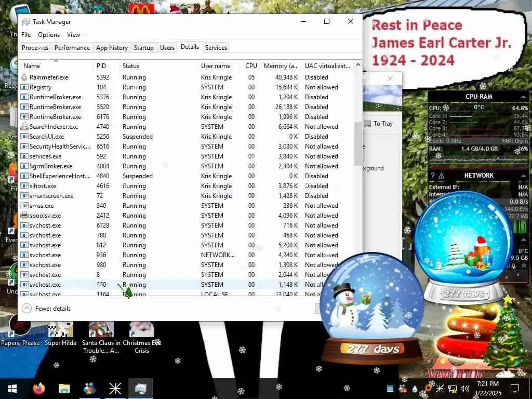This screenshot has height=399, width=532.
Task: Switch to the Users tab
Action: tap(167, 47)
